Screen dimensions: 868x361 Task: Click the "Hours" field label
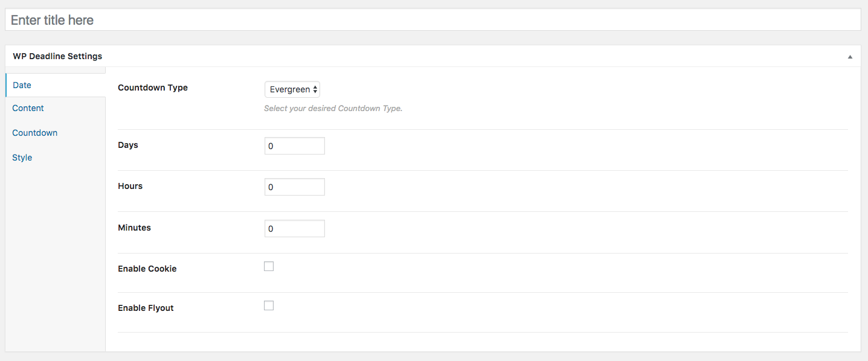tap(130, 186)
